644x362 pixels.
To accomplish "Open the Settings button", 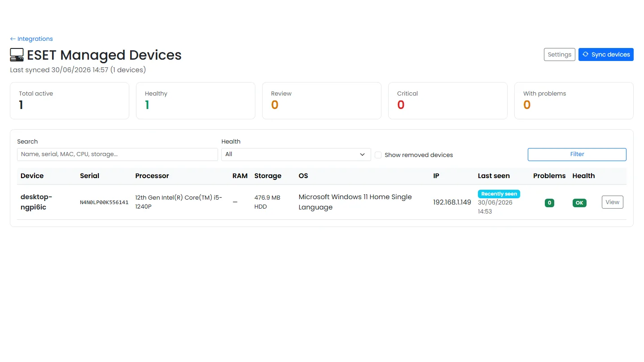I will (x=559, y=54).
